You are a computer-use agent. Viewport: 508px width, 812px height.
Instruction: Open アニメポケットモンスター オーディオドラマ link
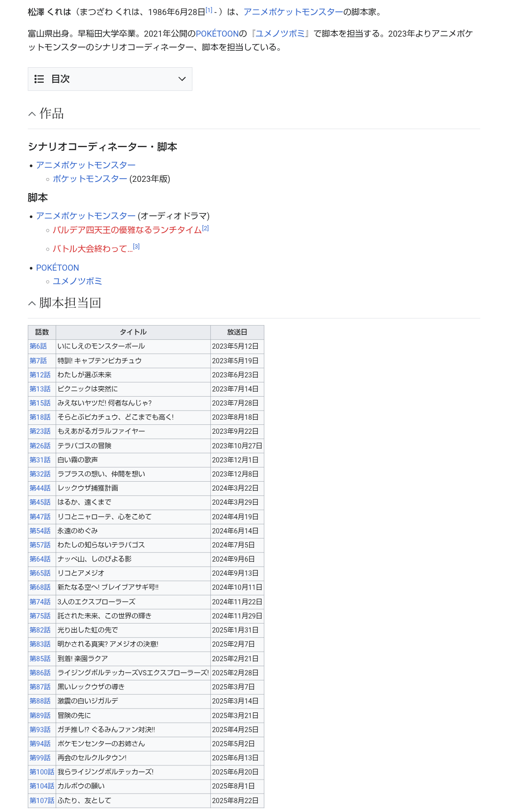86,216
